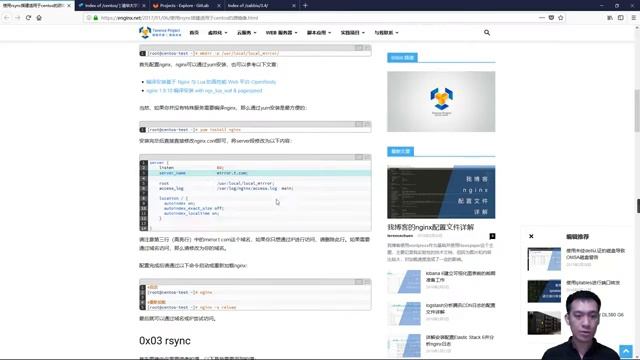Open the 我博客的nginx配置文件详解 article title
Screen dimensions: 640x360
point(431,227)
